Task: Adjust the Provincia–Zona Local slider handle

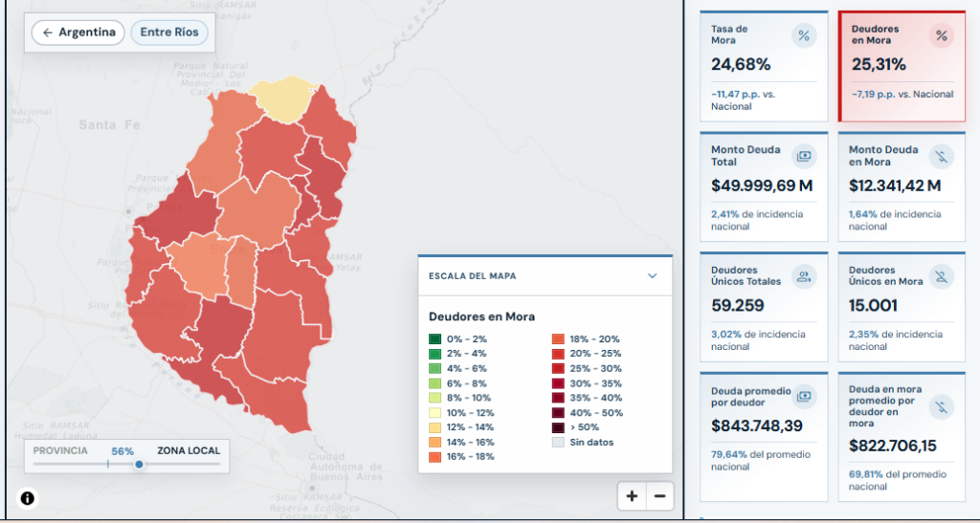Action: [x=139, y=465]
